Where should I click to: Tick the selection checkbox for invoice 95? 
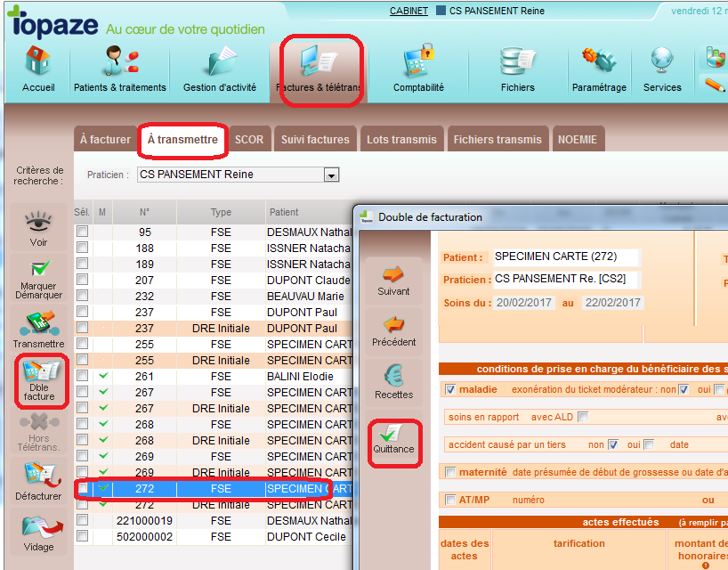click(82, 232)
